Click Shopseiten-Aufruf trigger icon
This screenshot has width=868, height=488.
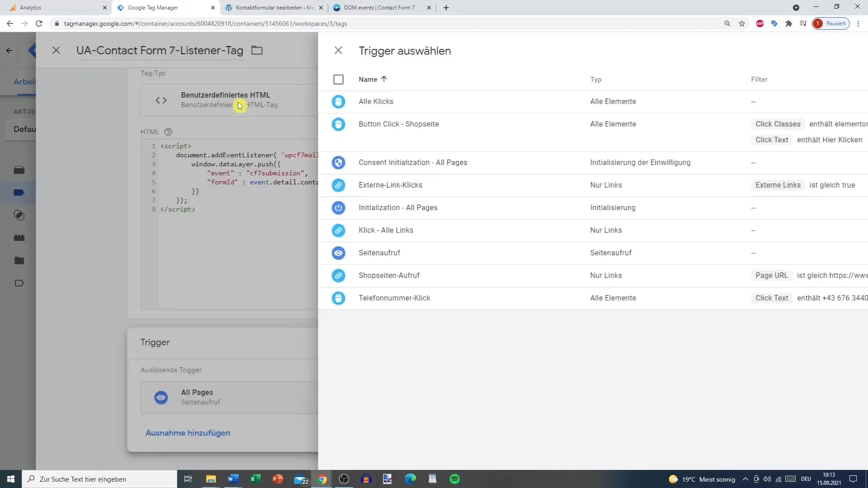tap(338, 276)
